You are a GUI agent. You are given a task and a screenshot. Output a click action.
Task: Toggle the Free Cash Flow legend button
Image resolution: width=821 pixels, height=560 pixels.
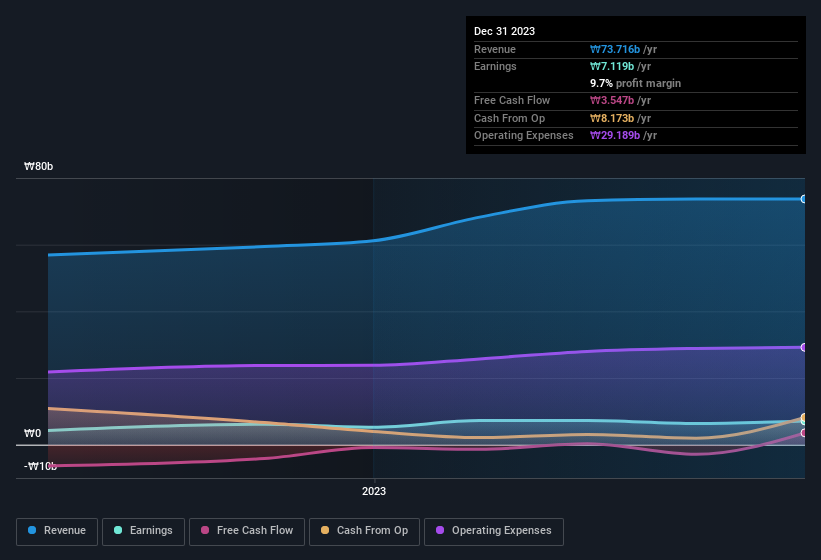click(247, 532)
